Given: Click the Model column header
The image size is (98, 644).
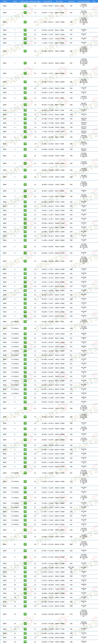Looking at the screenshot, I should point(15,1).
